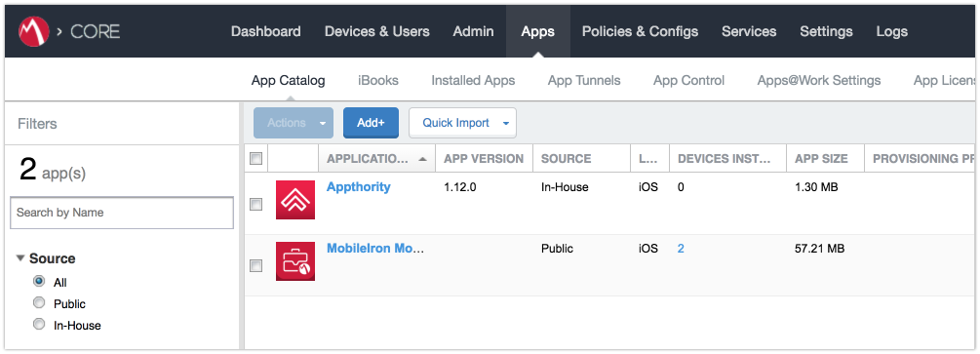Open the Appthority app icon
Image resolution: width=980 pixels, height=354 pixels.
tap(295, 200)
